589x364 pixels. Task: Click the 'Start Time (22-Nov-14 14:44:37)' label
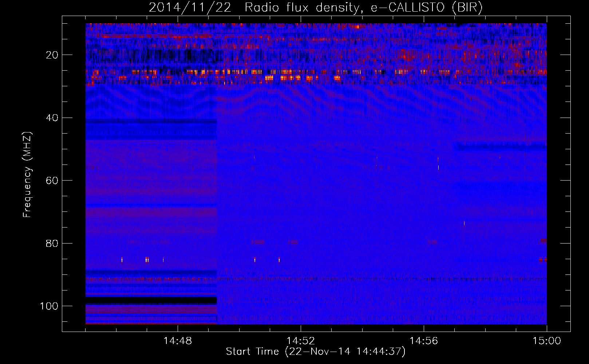316,352
